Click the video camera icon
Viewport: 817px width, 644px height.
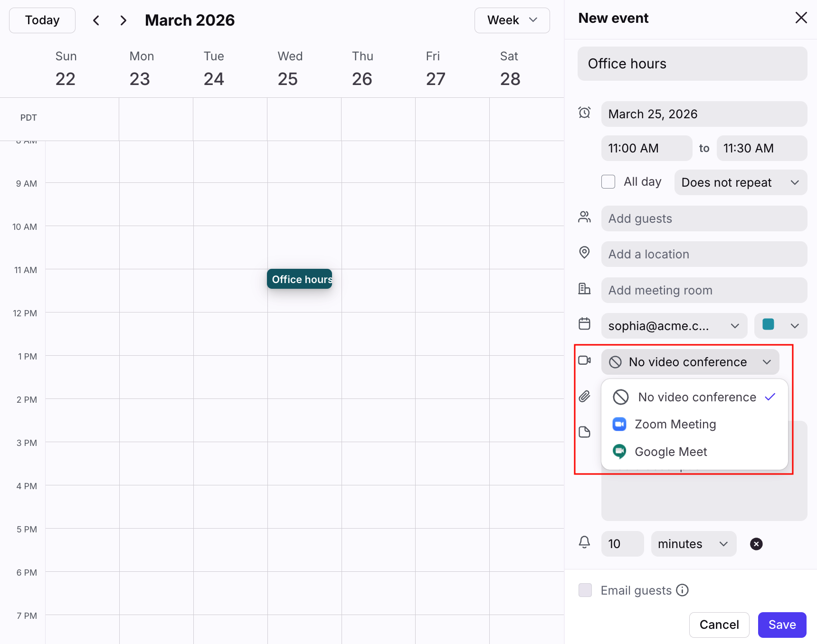pos(585,360)
